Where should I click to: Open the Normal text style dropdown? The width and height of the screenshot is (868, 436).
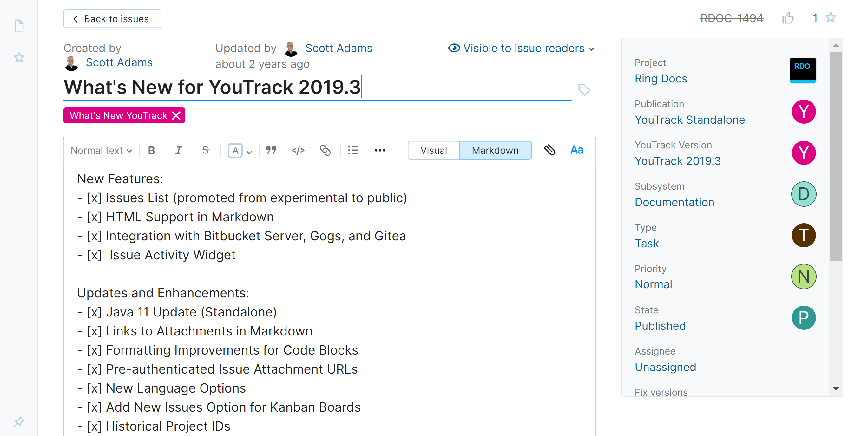pos(101,150)
